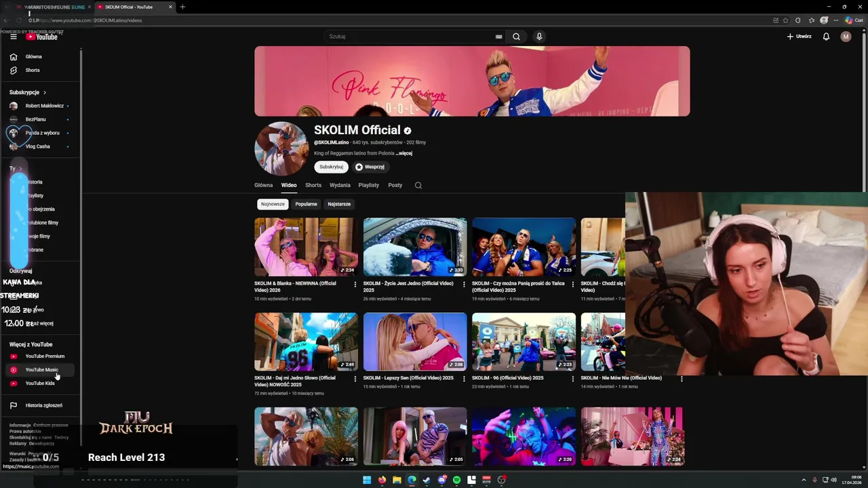Image resolution: width=868 pixels, height=488 pixels.
Task: Open more options for Życie Jest Jedno video
Action: click(464, 285)
